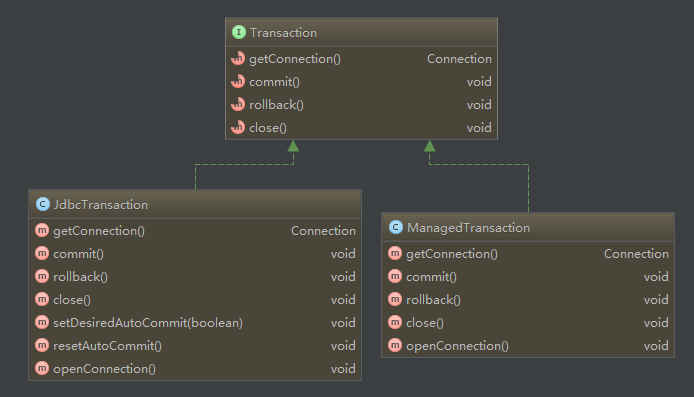The width and height of the screenshot is (694, 397).
Task: Click ManagedTransaction's dashed implementation arrow head
Action: 429,146
